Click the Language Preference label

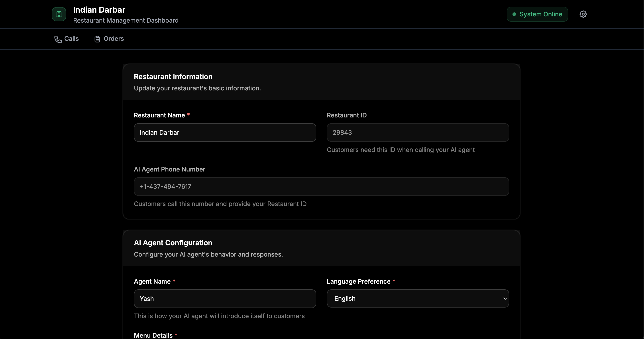click(358, 282)
